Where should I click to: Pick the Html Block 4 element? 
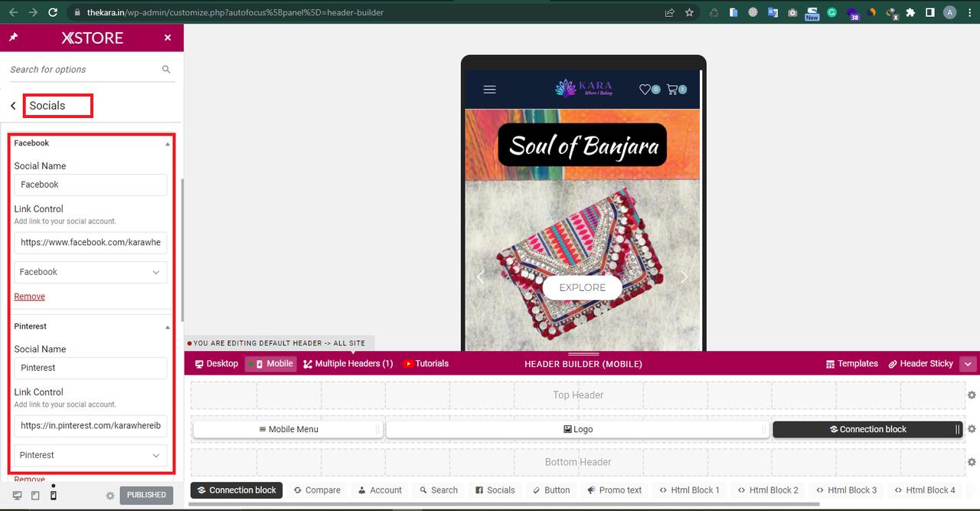(924, 490)
